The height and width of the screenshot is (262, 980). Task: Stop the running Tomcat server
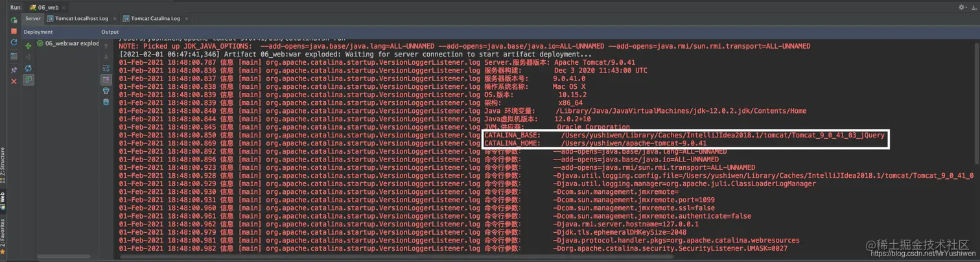pos(14,30)
